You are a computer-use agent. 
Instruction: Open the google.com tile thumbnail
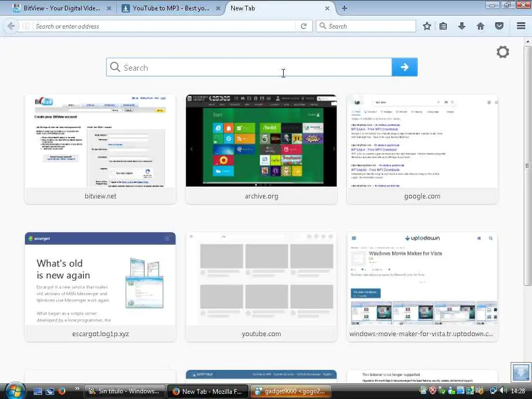[x=422, y=141]
